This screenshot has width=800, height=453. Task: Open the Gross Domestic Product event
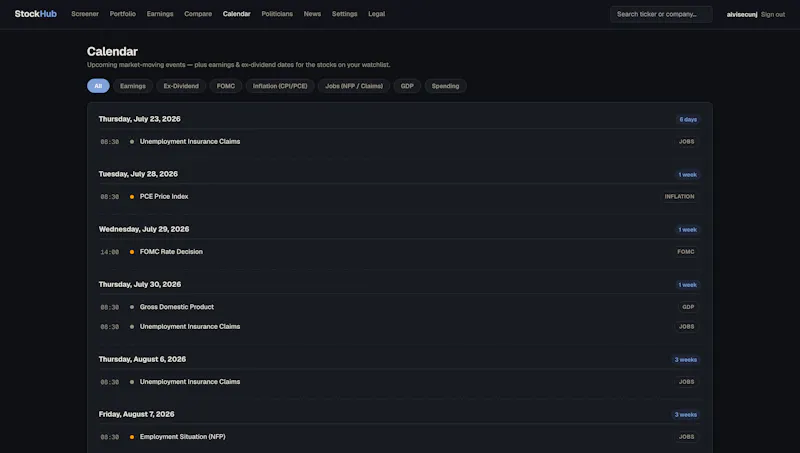177,307
